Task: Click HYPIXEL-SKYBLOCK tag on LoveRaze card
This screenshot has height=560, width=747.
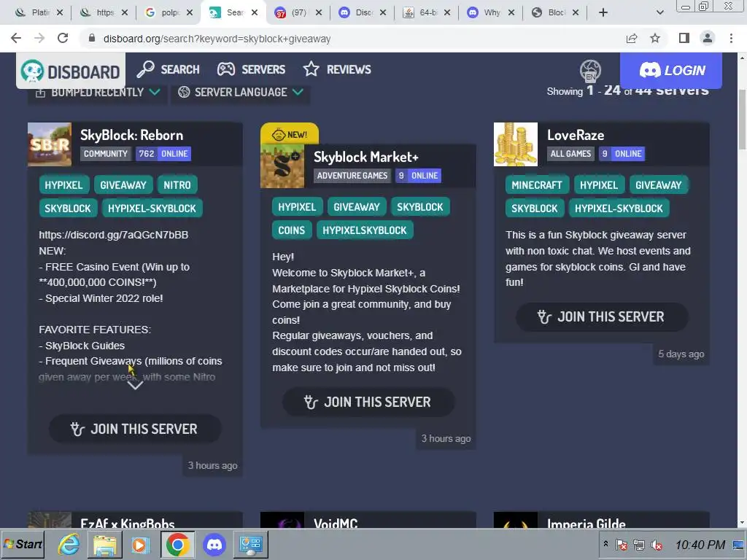Action: tap(619, 209)
